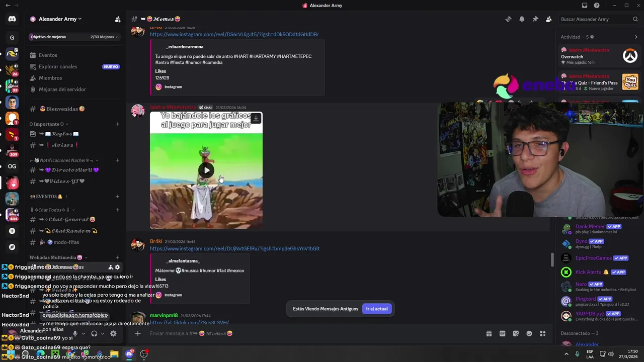Select the server labeled G

point(12,37)
